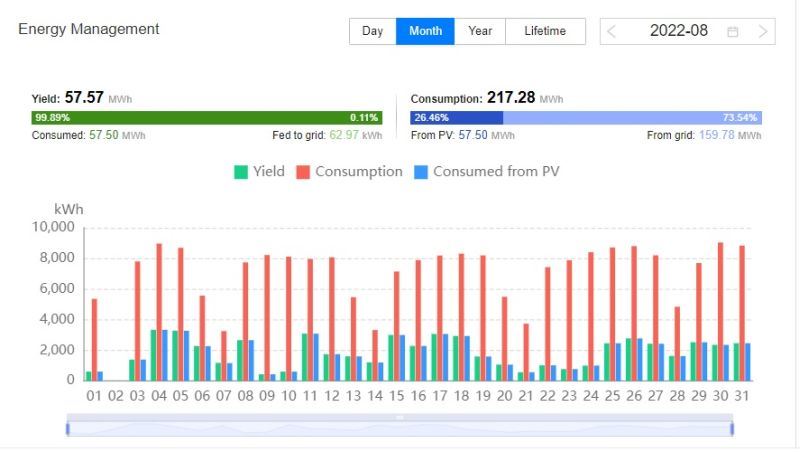Image resolution: width=800 pixels, height=452 pixels.
Task: Select the Month view tab
Action: (x=425, y=31)
